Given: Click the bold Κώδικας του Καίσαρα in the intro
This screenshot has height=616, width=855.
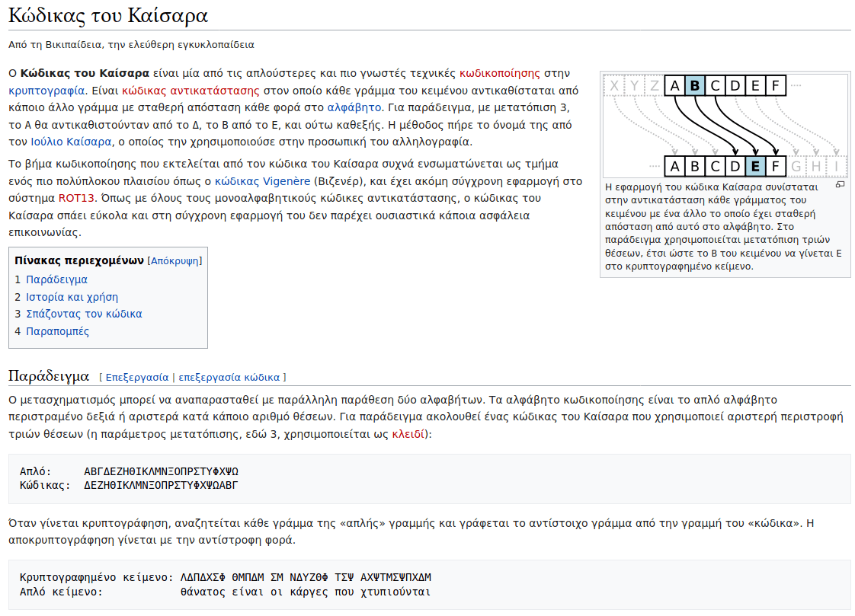Looking at the screenshot, I should click(x=85, y=74).
